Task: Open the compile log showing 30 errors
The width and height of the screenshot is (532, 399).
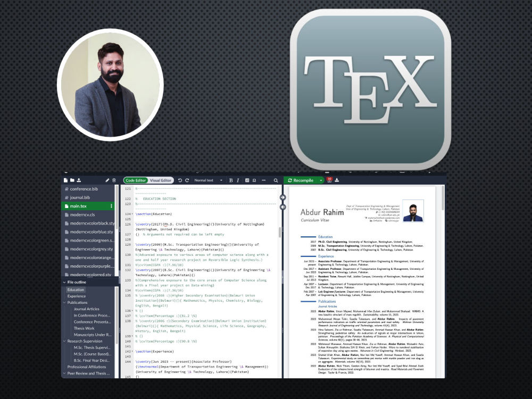Action: pyautogui.click(x=330, y=180)
